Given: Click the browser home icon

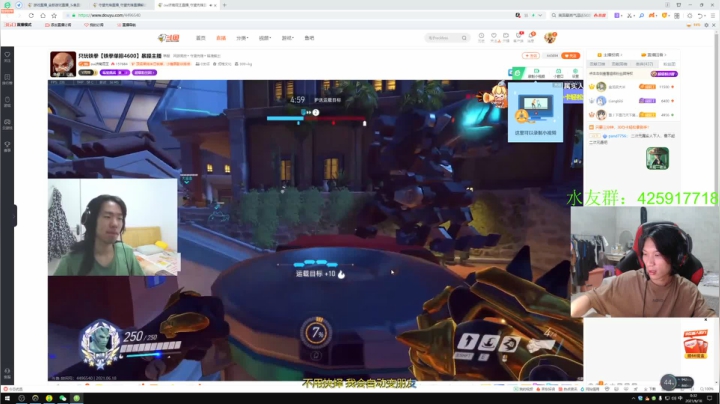Looking at the screenshot, I should click(x=43, y=15).
